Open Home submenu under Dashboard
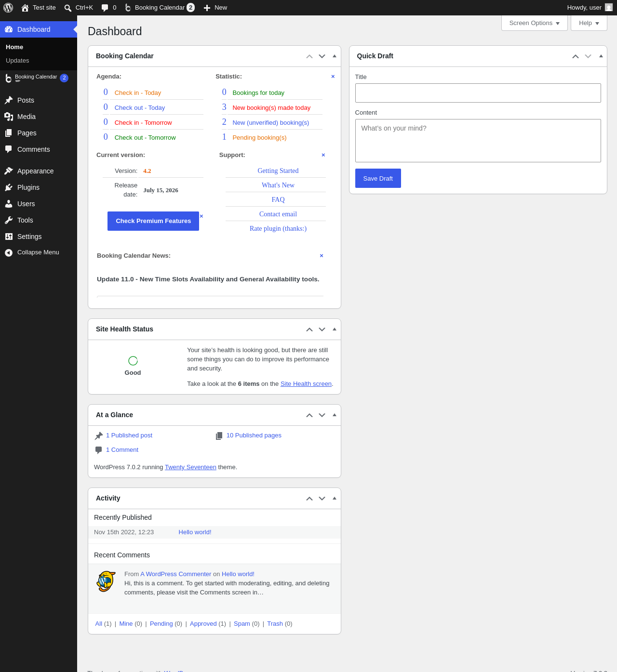The height and width of the screenshot is (672, 617). (x=14, y=47)
